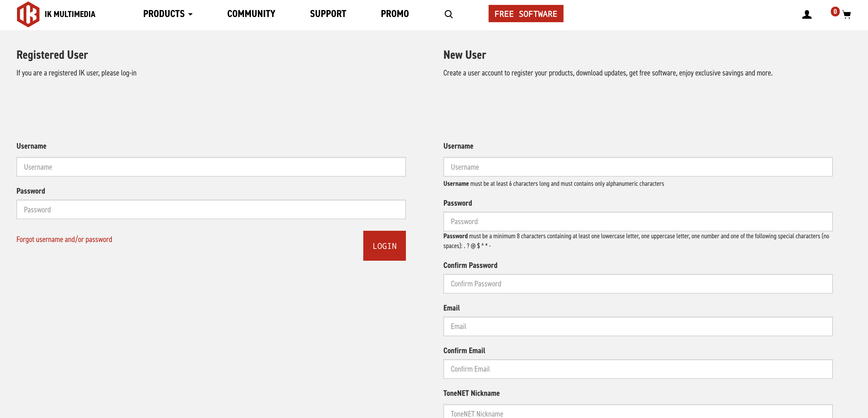The image size is (868, 418).
Task: Select the Confirm Email field
Action: pyautogui.click(x=638, y=369)
